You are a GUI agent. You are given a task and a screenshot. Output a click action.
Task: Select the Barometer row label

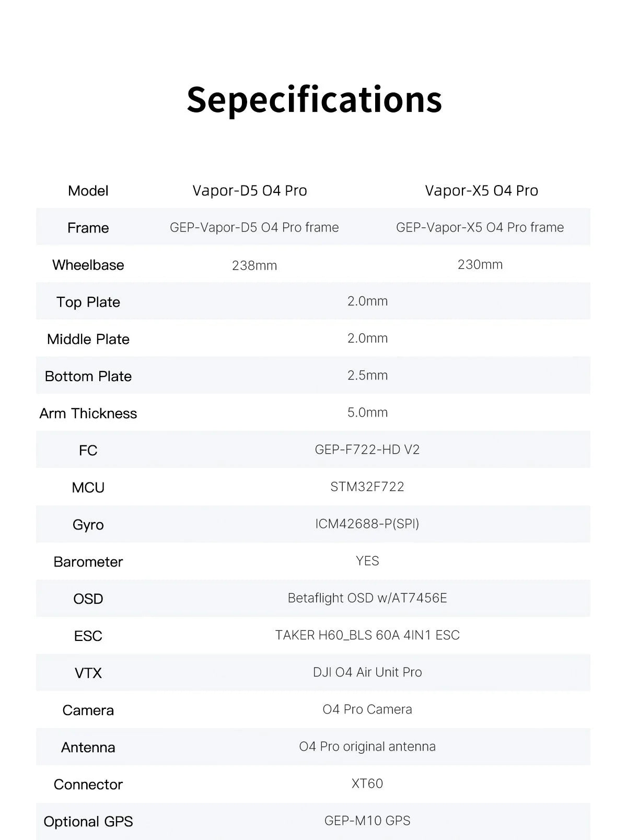[x=88, y=562]
